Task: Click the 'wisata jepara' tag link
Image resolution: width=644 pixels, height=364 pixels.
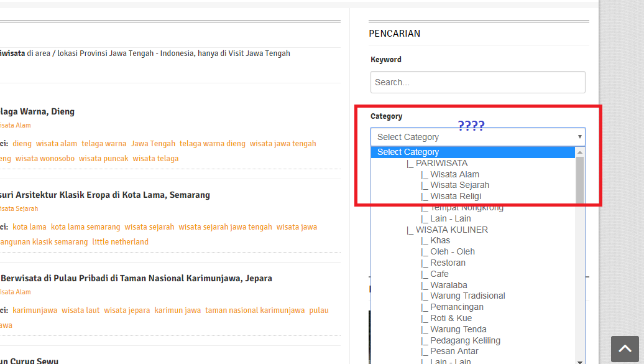Action: [x=127, y=310]
